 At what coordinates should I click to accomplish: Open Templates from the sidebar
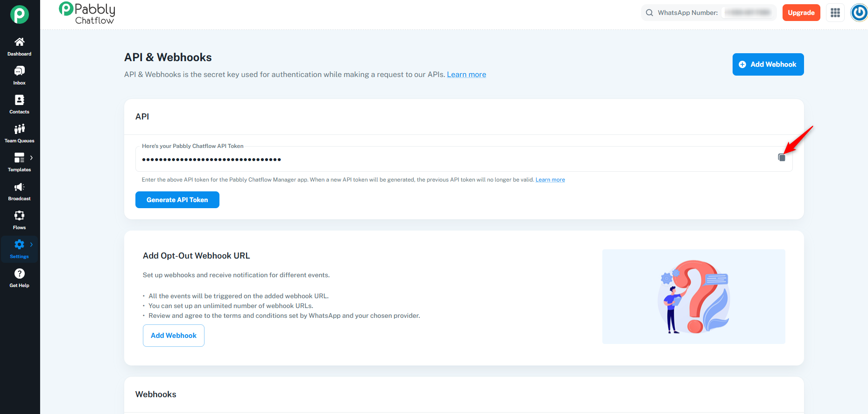(x=20, y=162)
